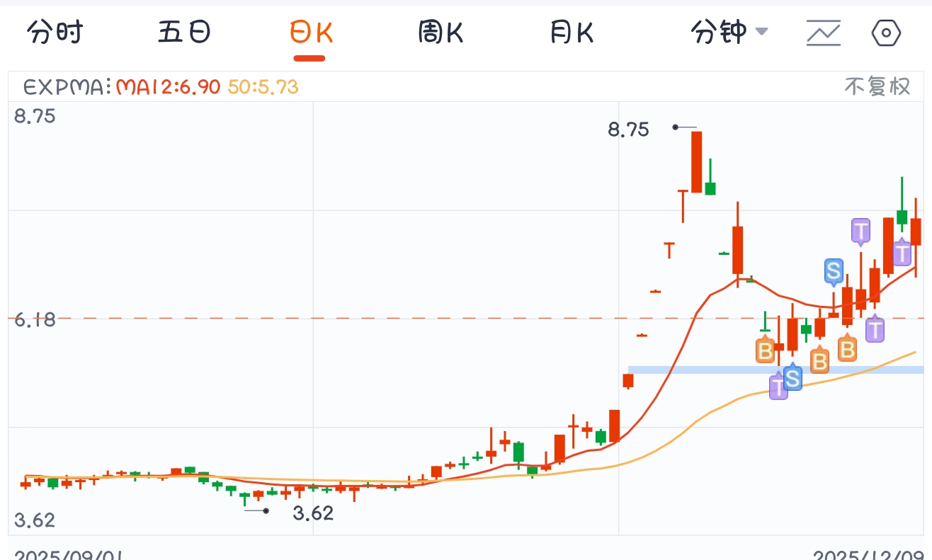Click the MA12:6.90 indicator value
Viewport: 932px width, 560px height.
pyautogui.click(x=168, y=87)
